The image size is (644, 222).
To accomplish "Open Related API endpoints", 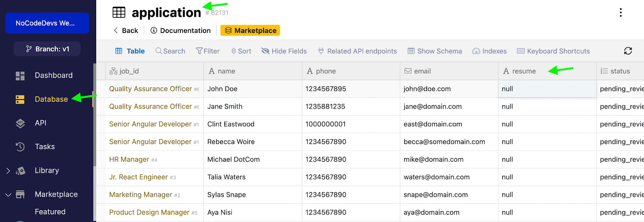I will [x=357, y=51].
